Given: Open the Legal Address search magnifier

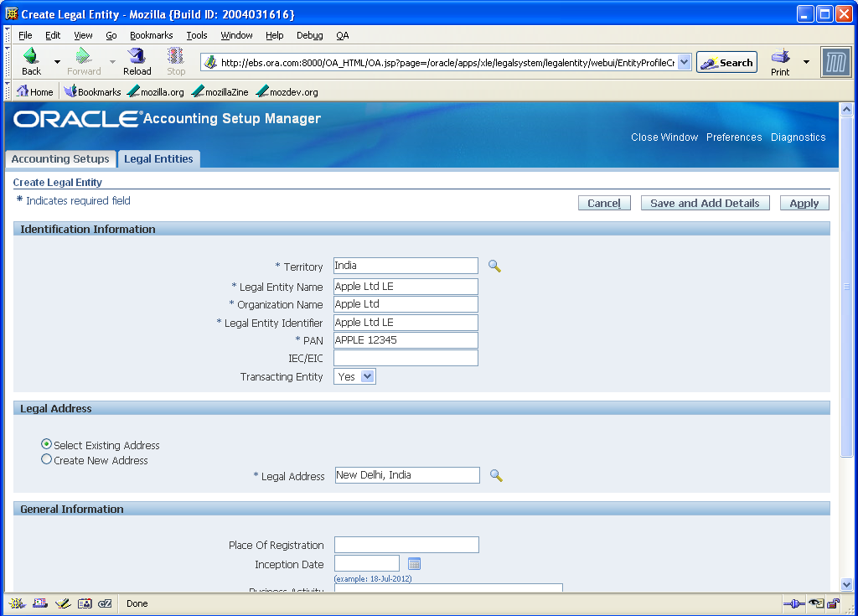Looking at the screenshot, I should [x=494, y=474].
